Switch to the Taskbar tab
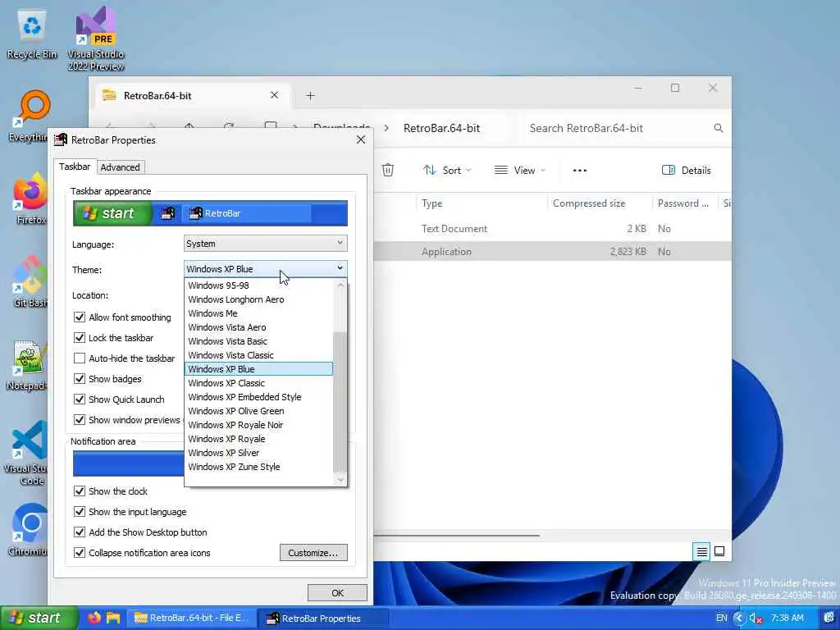Image resolution: width=840 pixels, height=630 pixels. click(75, 167)
